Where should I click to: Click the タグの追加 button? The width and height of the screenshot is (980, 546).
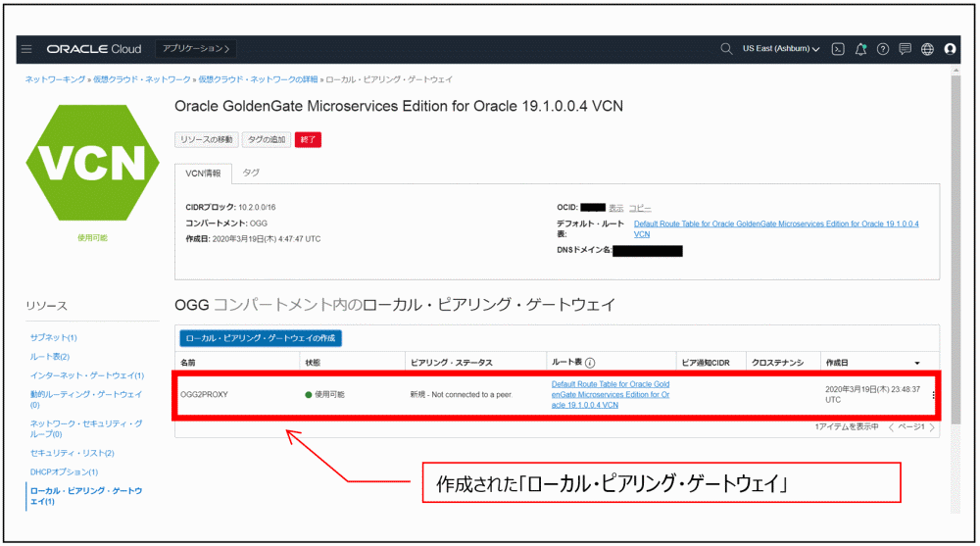point(267,139)
